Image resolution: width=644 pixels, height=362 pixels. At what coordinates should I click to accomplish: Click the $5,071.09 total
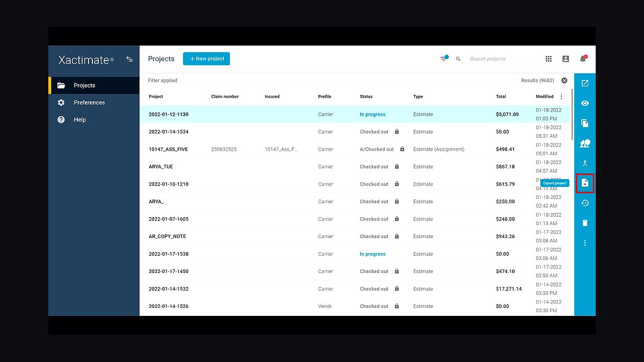[x=507, y=114]
